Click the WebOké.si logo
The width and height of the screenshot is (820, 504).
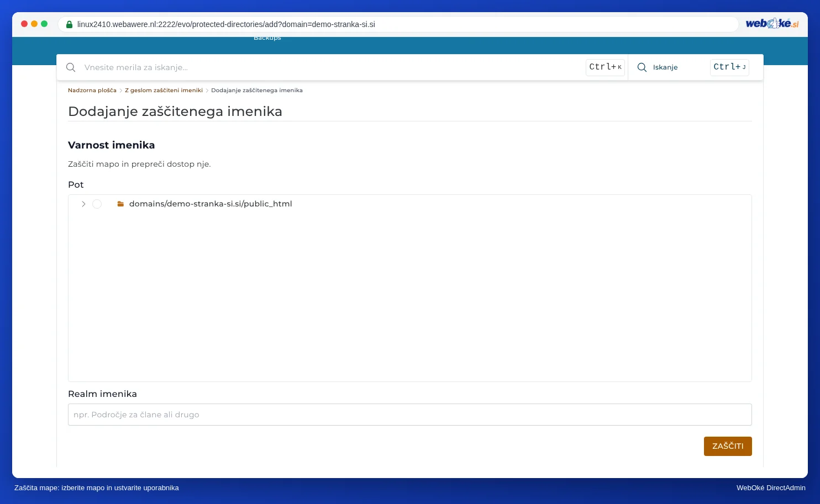(x=772, y=24)
